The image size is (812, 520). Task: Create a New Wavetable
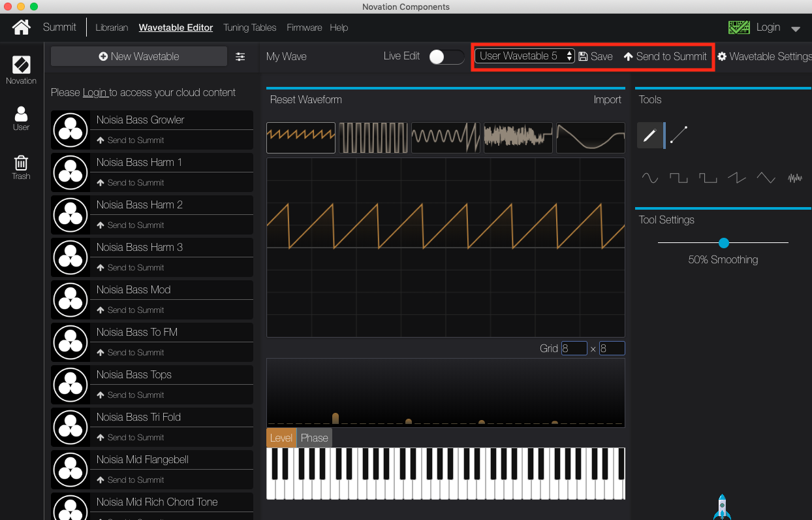pos(139,57)
